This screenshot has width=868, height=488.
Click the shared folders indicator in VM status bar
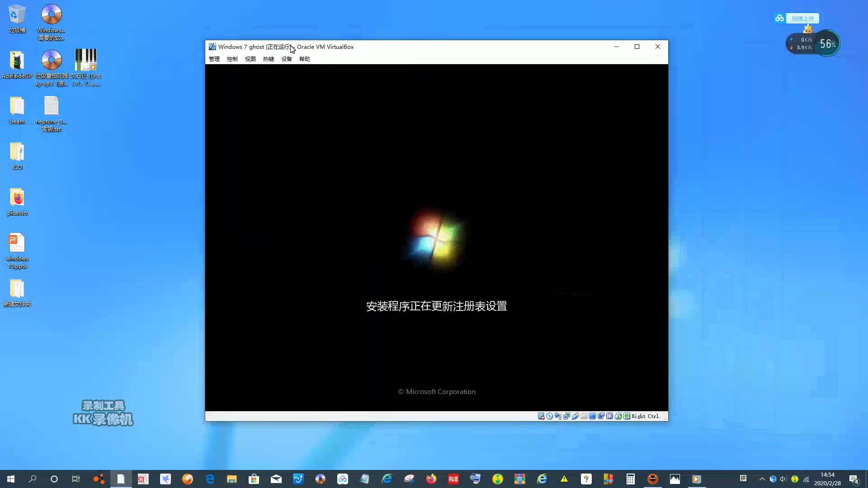tap(584, 416)
